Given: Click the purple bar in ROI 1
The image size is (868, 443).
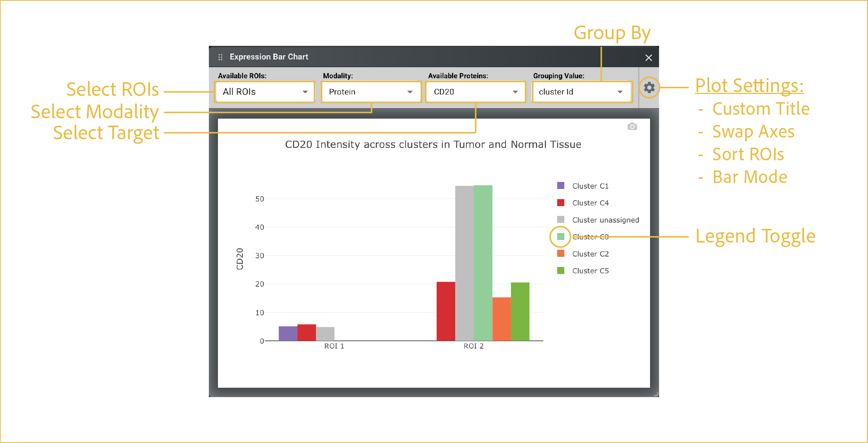Looking at the screenshot, I should click(x=288, y=333).
